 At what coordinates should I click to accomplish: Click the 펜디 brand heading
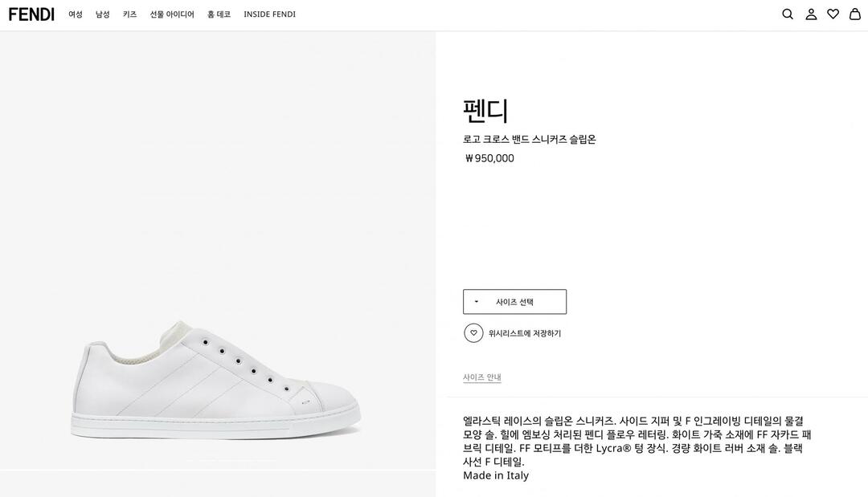(485, 111)
